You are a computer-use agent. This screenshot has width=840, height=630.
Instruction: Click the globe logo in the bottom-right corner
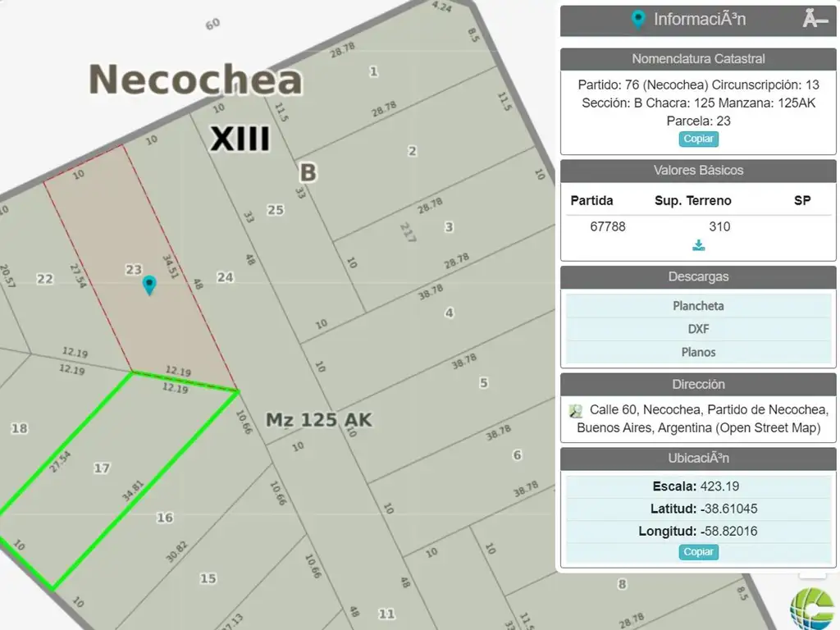[x=810, y=608]
